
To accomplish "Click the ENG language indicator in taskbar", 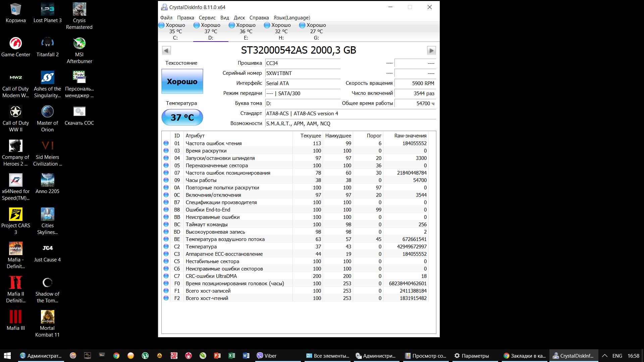I will click(617, 356).
